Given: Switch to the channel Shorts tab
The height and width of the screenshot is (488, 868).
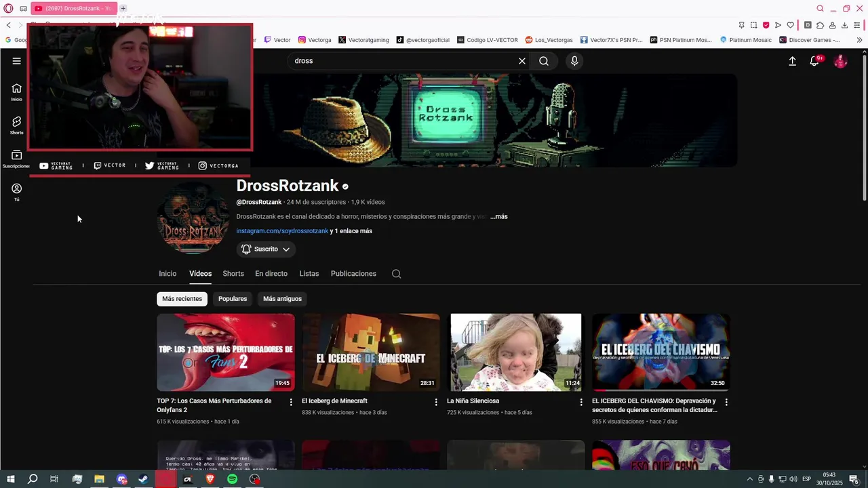Looking at the screenshot, I should click(x=233, y=274).
